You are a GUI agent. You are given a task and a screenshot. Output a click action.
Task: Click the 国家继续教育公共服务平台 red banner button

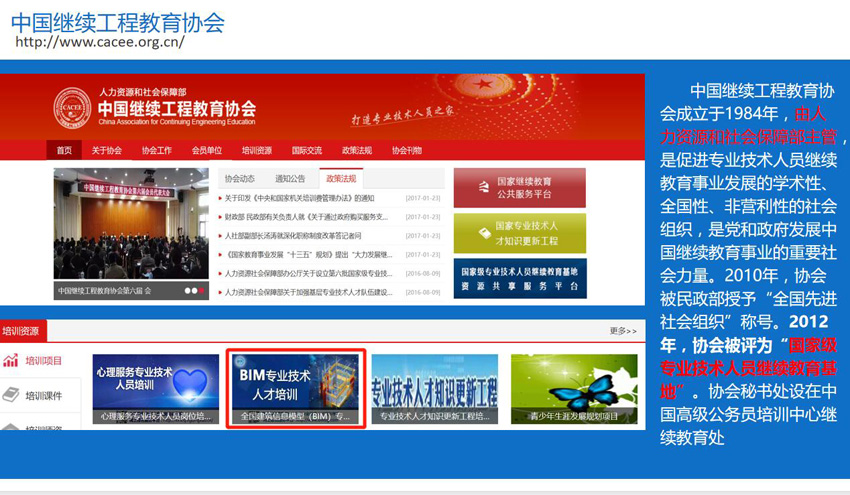point(519,188)
